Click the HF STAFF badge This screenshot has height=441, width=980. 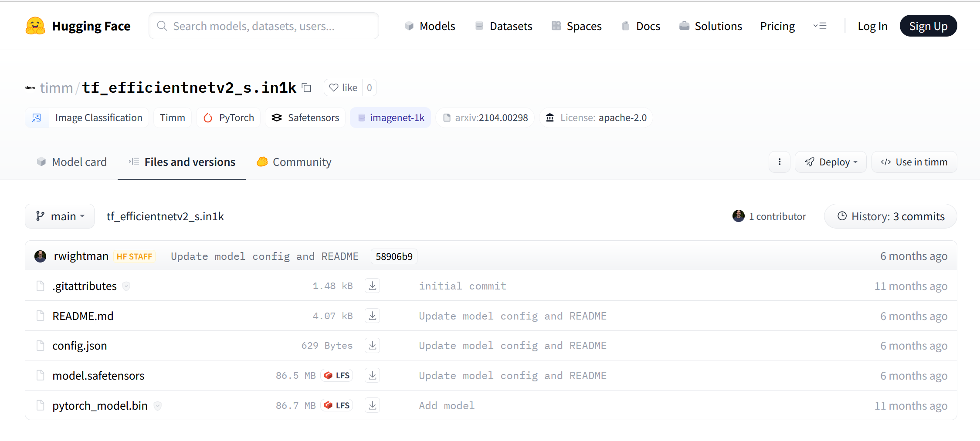[134, 256]
